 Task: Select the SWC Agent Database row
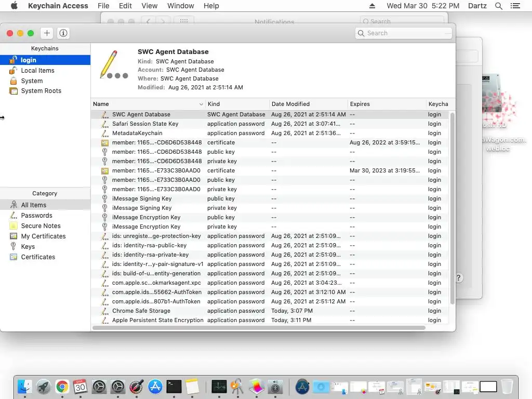270,114
